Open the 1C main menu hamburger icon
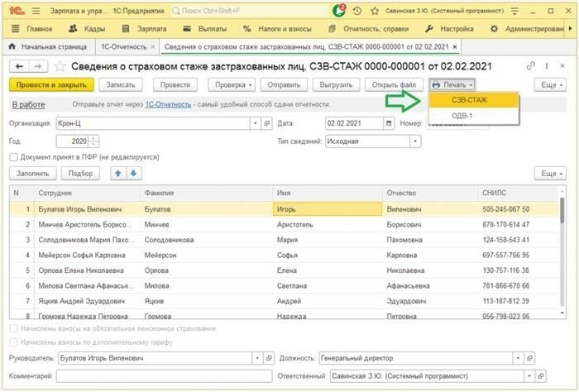Image resolution: width=579 pixels, height=392 pixels. (x=36, y=11)
